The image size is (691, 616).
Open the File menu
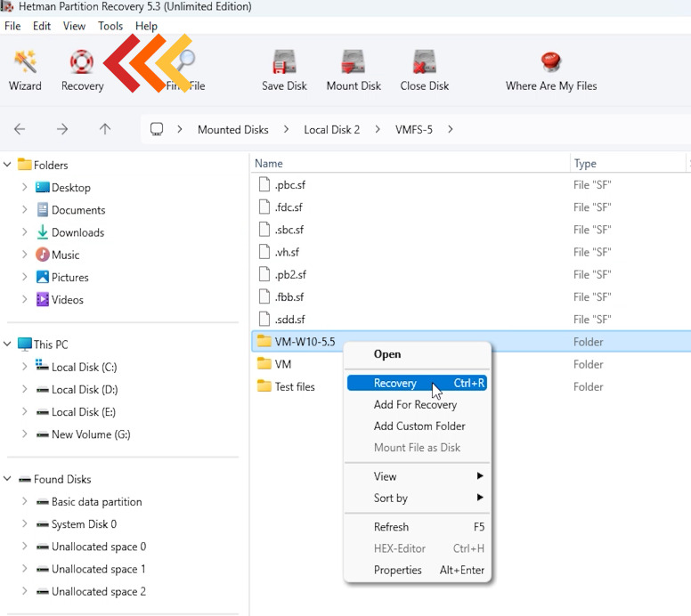(12, 26)
